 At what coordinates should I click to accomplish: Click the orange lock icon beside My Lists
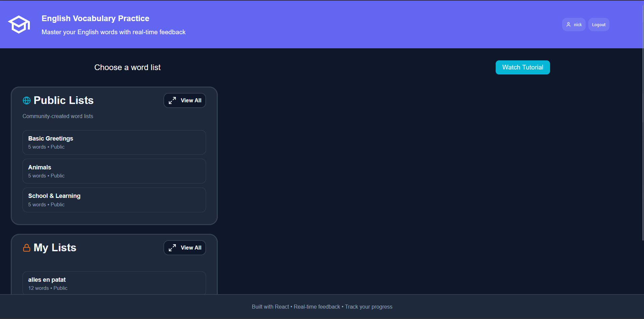pos(27,248)
